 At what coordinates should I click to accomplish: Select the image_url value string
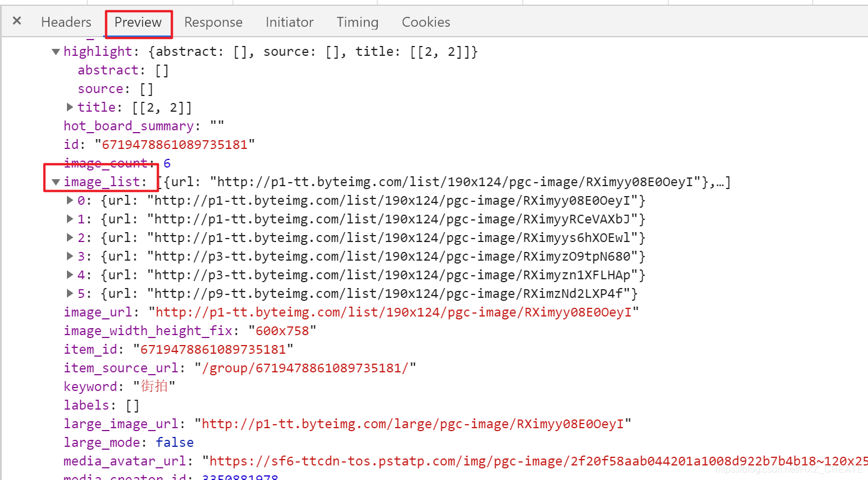[394, 312]
